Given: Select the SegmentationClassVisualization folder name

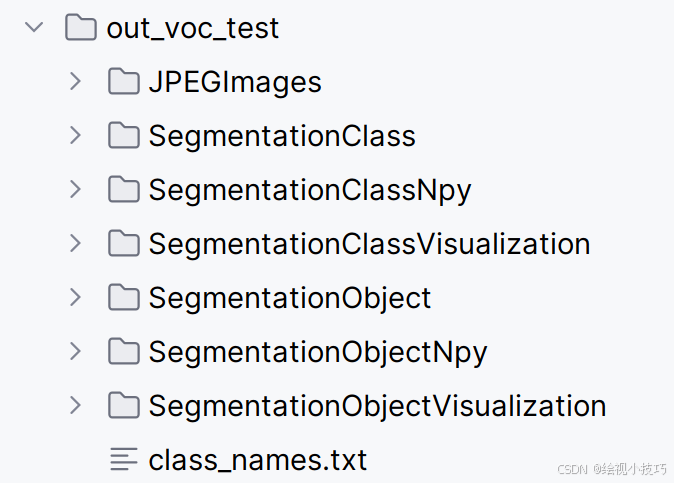Looking at the screenshot, I should tap(369, 244).
